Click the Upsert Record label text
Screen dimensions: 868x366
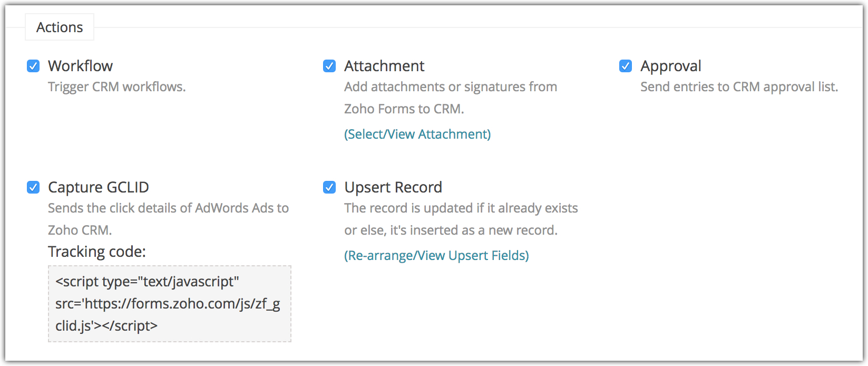[x=393, y=187]
